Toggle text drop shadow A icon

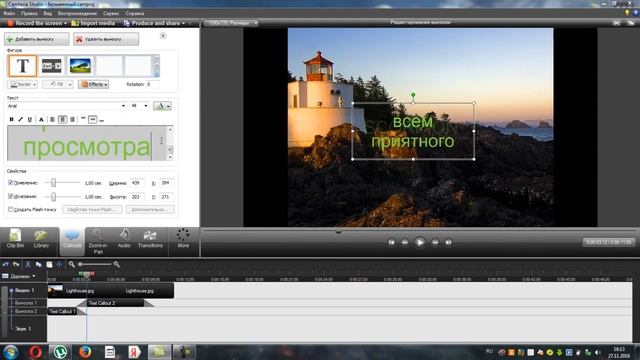(41, 119)
